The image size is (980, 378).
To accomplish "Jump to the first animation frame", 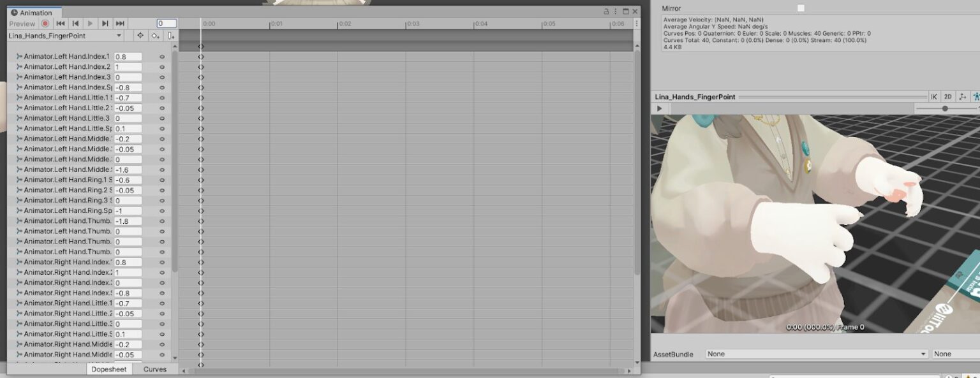I will coord(61,24).
